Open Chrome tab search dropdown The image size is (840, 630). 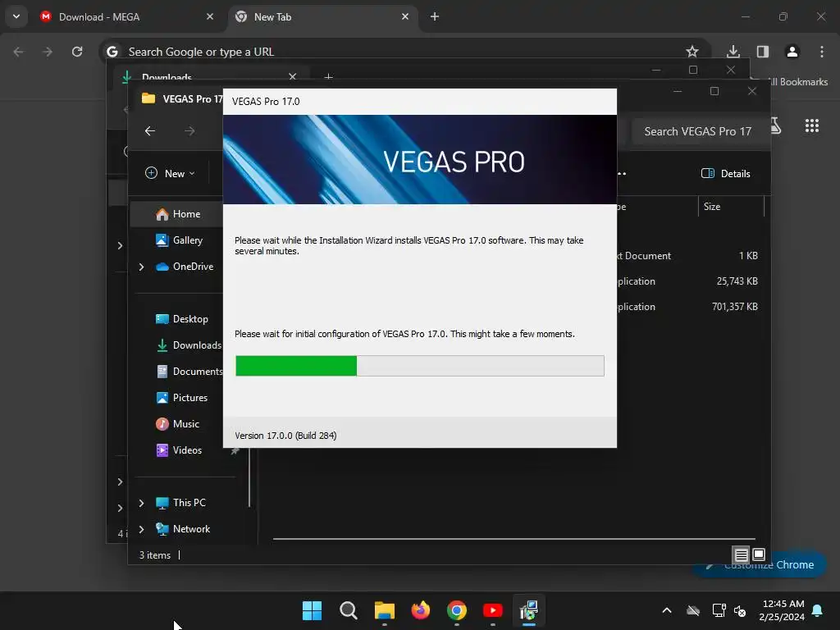pos(16,16)
